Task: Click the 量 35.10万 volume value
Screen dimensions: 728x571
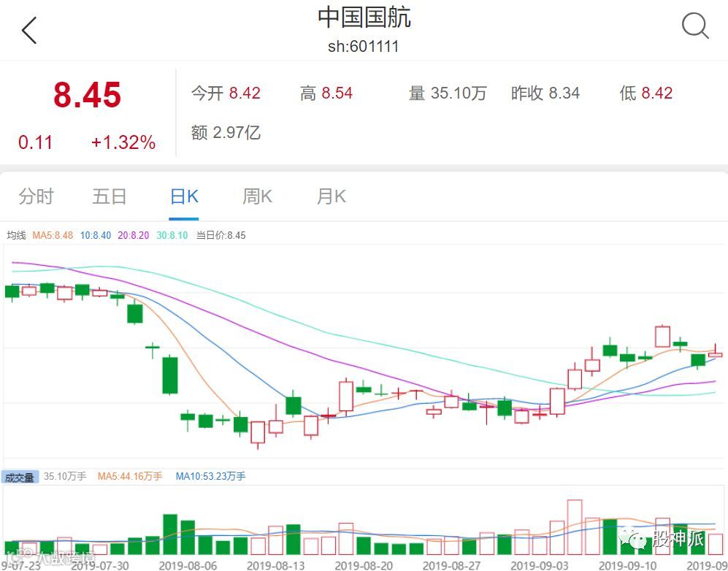Action: 448,93
